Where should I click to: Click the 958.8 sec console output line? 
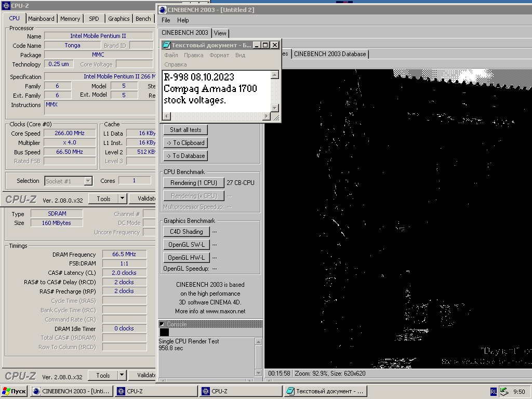(x=170, y=348)
